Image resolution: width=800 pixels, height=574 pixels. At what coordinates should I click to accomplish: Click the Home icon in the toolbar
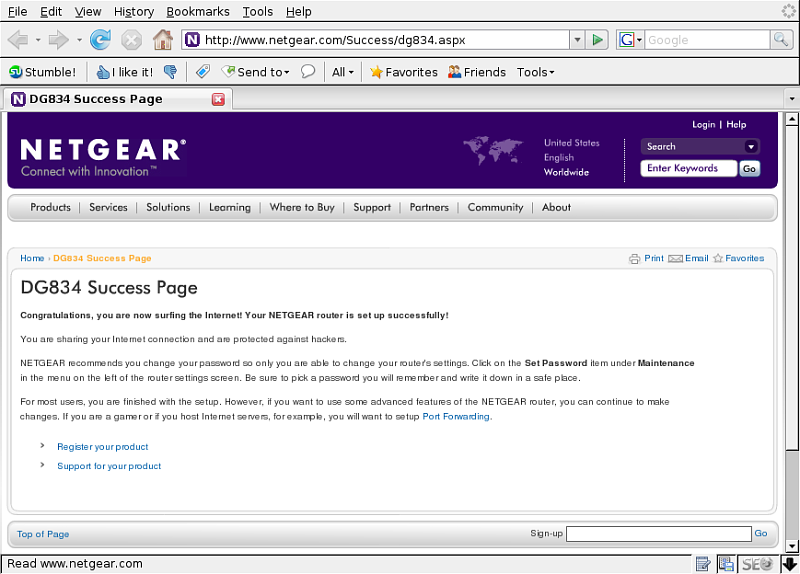[x=162, y=40]
